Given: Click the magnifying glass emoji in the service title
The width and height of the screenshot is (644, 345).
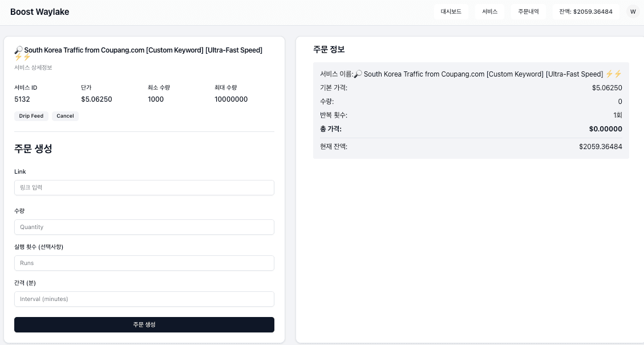Looking at the screenshot, I should (19, 50).
